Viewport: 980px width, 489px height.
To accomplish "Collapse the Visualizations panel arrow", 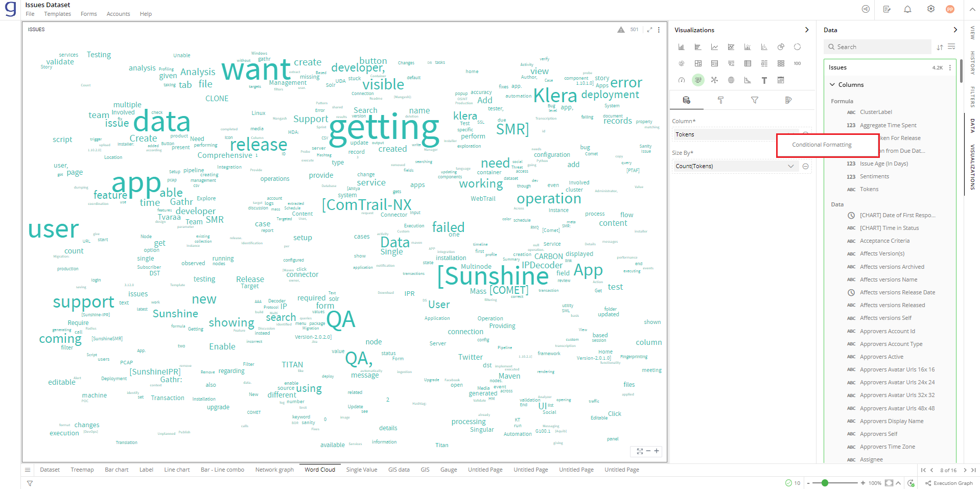I will (x=807, y=30).
